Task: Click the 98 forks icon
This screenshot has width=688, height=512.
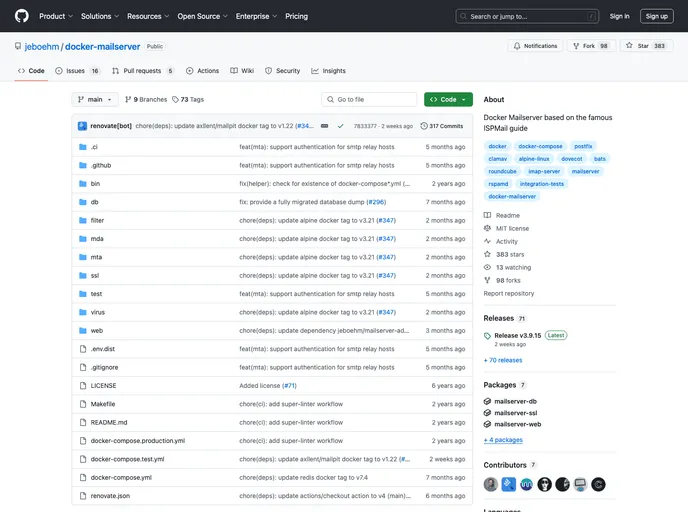Action: pos(487,280)
